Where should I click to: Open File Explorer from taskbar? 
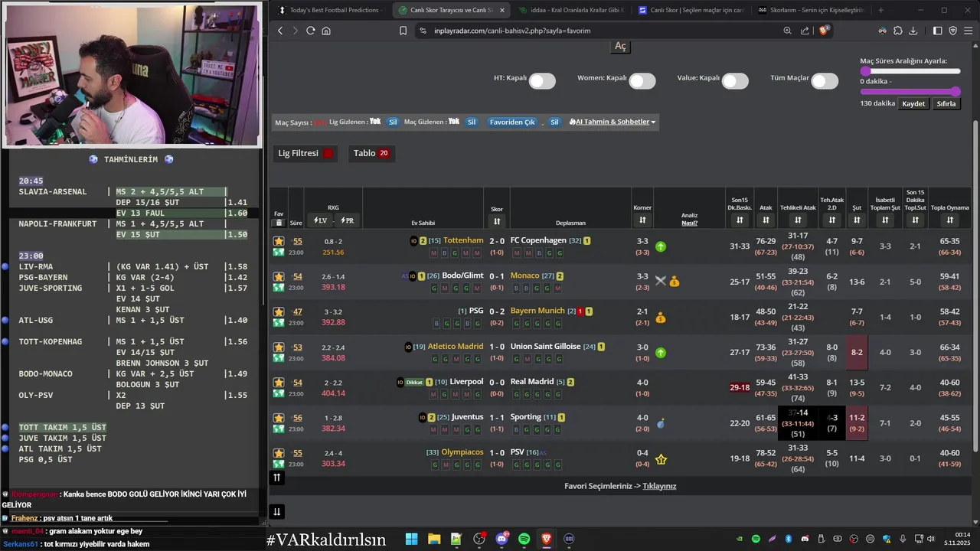[x=434, y=539]
